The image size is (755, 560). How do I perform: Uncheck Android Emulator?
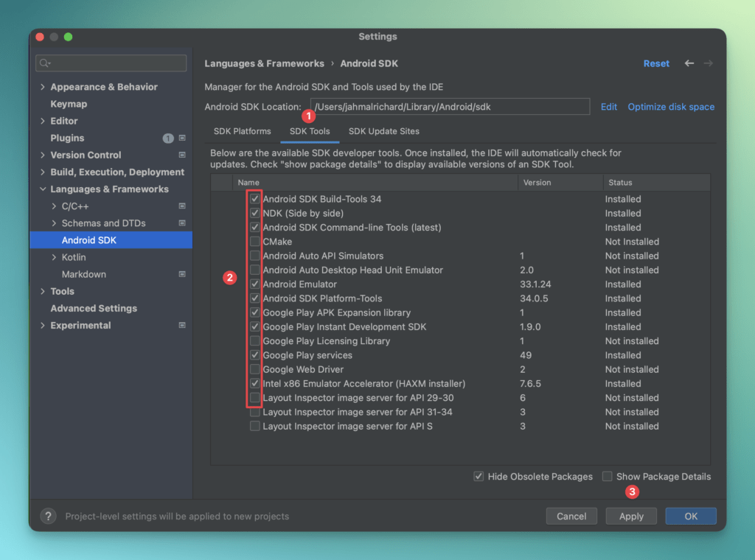pos(254,284)
